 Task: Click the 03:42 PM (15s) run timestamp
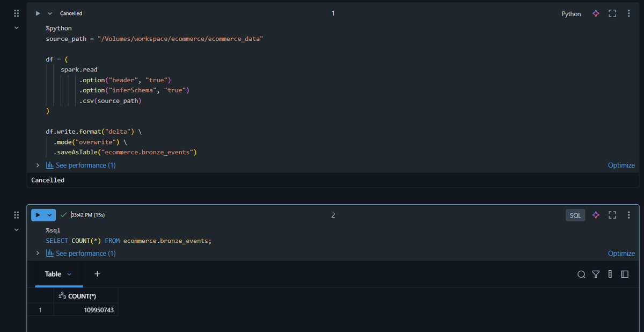pos(88,215)
